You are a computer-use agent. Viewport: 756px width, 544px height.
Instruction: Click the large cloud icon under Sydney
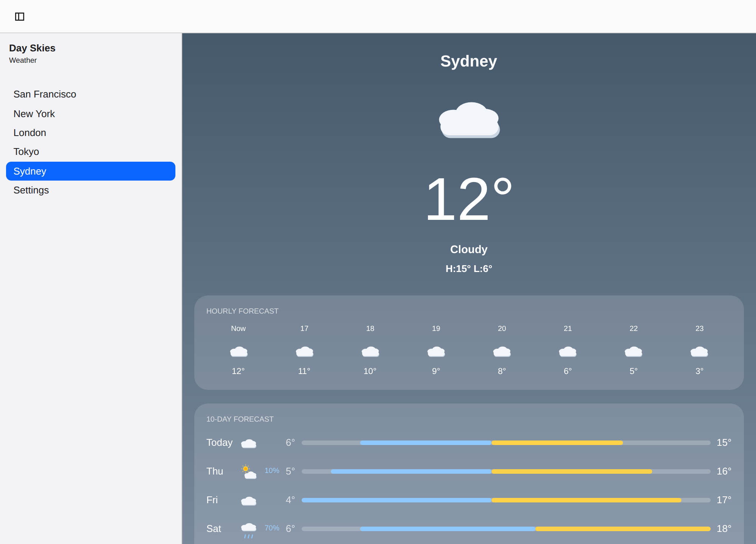(x=469, y=120)
